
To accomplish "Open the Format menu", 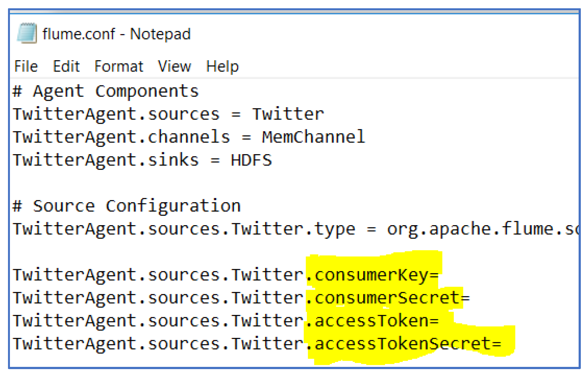I will click(119, 66).
